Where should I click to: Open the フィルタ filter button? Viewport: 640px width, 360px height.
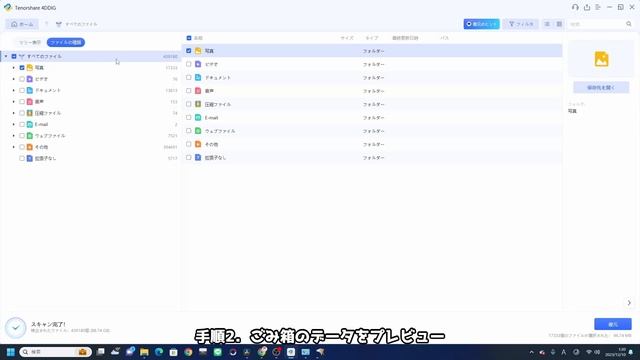pyautogui.click(x=521, y=24)
